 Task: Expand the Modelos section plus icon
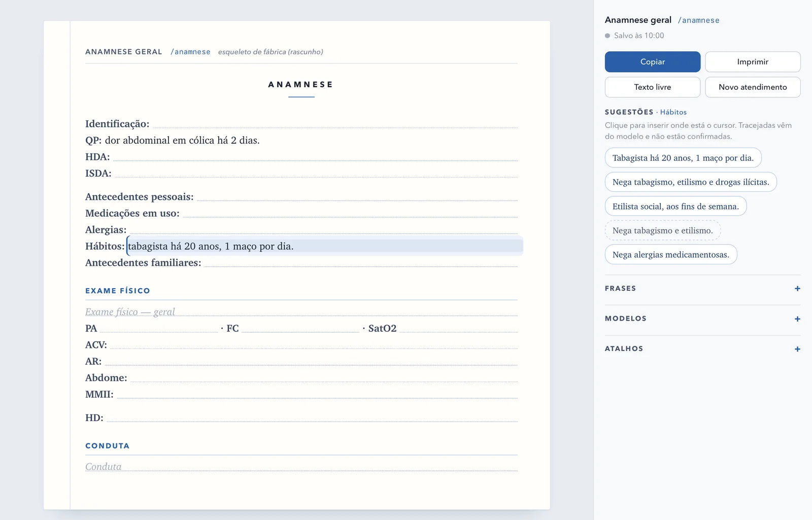coord(797,319)
